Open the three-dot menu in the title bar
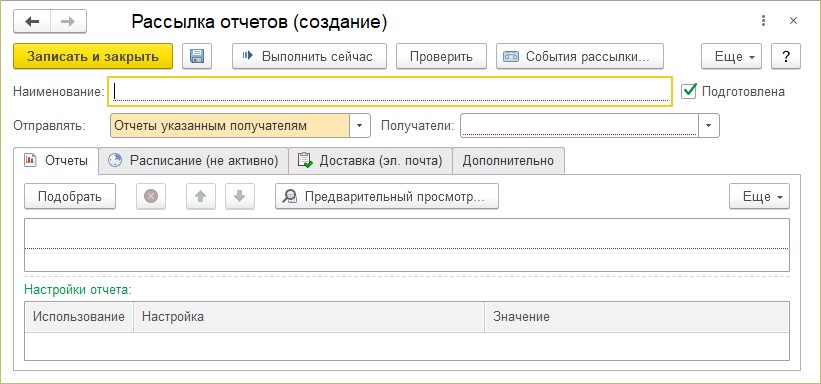This screenshot has width=821, height=384. point(763,21)
